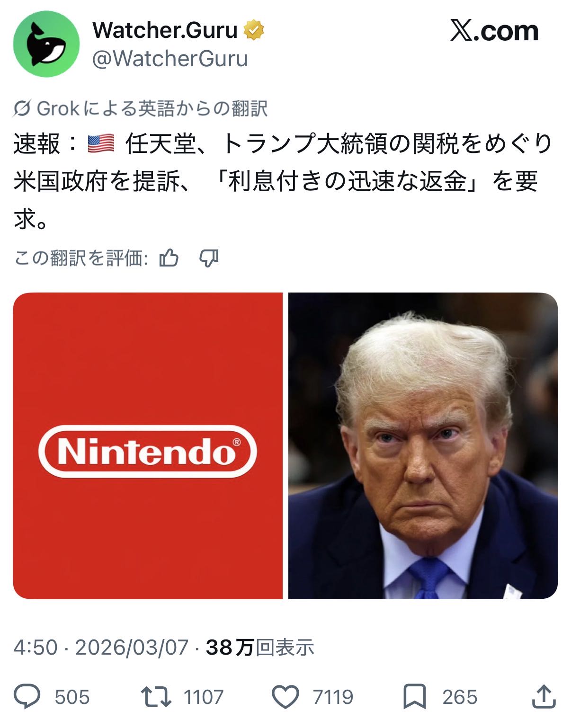The height and width of the screenshot is (728, 571).
Task: Tap the thumbs-up translation rating icon
Action: pos(169,258)
